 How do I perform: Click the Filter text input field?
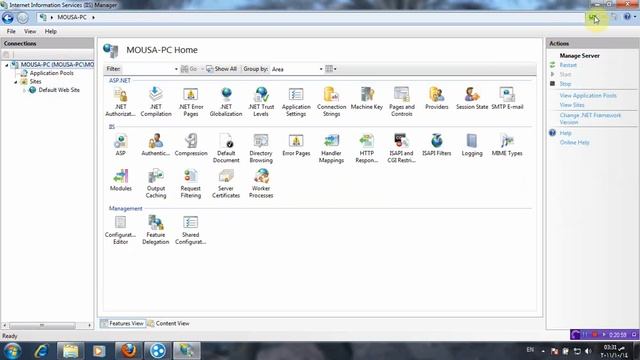[x=147, y=69]
